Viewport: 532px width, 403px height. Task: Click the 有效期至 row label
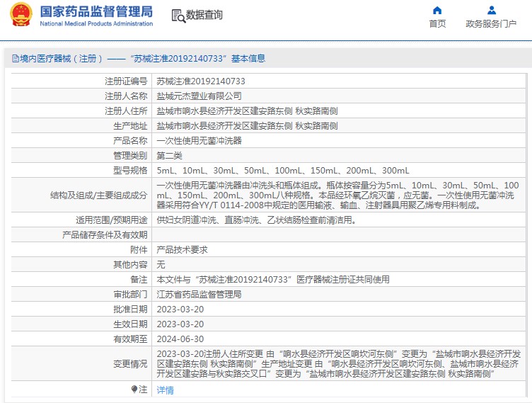130,339
